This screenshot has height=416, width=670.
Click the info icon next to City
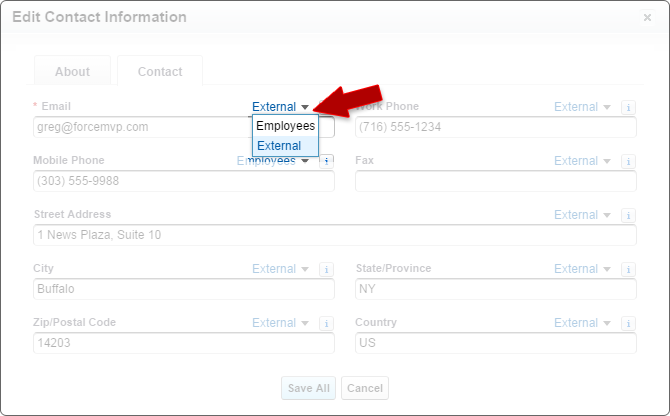coord(326,269)
